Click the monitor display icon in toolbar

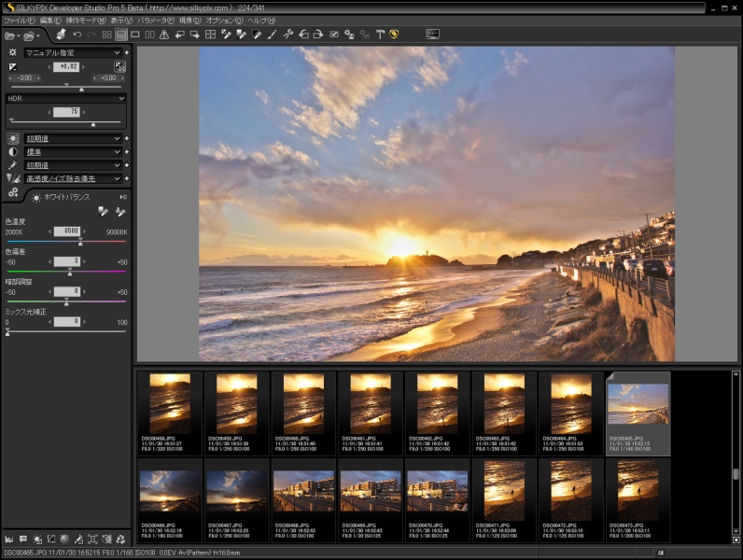click(432, 35)
